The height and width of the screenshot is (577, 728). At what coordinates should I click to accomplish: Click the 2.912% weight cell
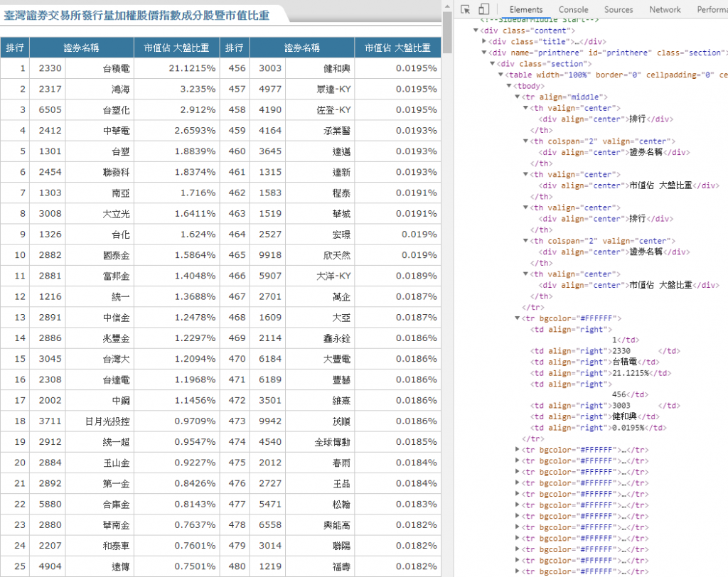click(177, 110)
